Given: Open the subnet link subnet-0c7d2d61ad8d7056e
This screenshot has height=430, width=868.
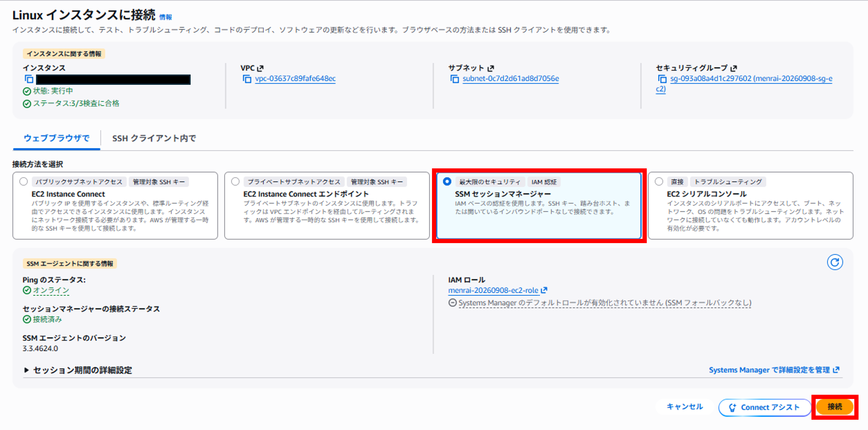Looking at the screenshot, I should pos(510,79).
